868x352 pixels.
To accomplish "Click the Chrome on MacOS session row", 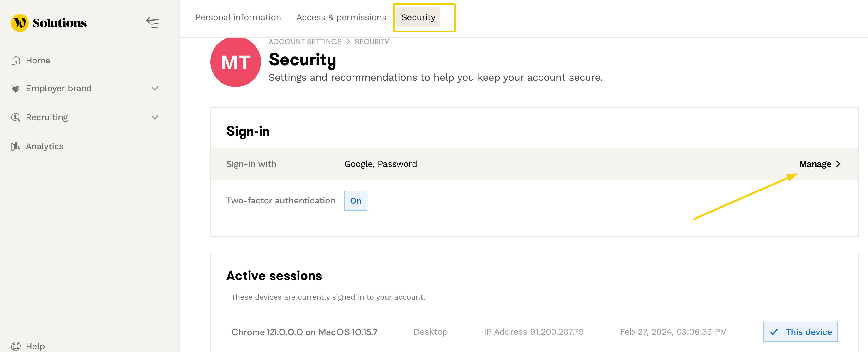I will pos(304,332).
